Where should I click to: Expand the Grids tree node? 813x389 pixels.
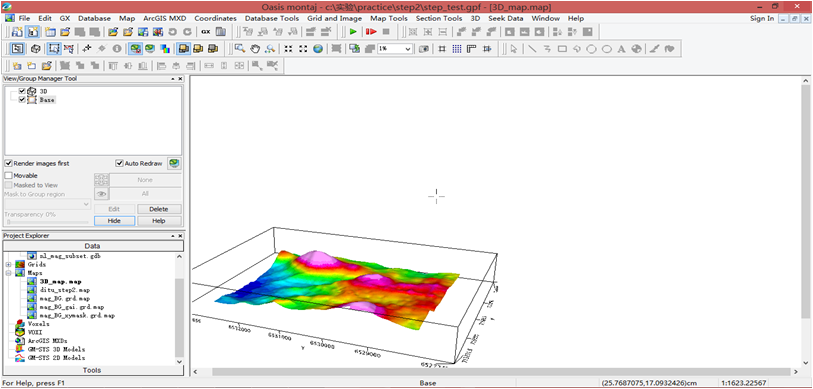(8, 265)
